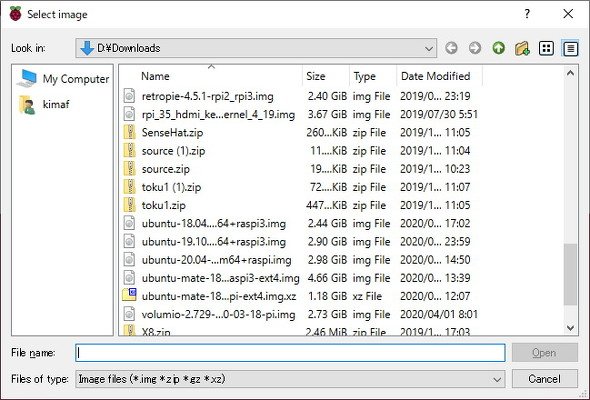Select retropie-4.5.1-rpi2_rpi3.img file
Viewport: 590px width, 400px height.
pyautogui.click(x=207, y=96)
